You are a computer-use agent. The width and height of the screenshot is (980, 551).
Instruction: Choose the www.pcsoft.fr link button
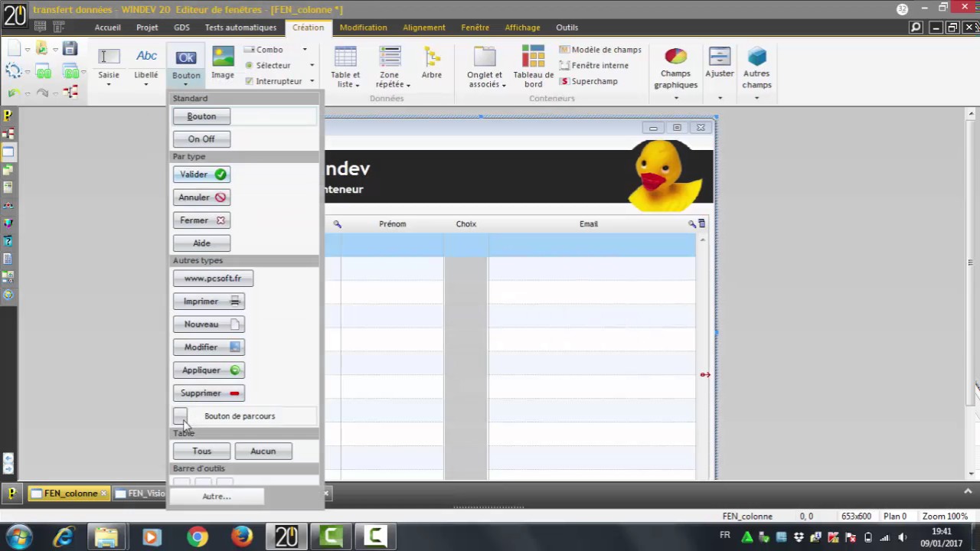[213, 279]
